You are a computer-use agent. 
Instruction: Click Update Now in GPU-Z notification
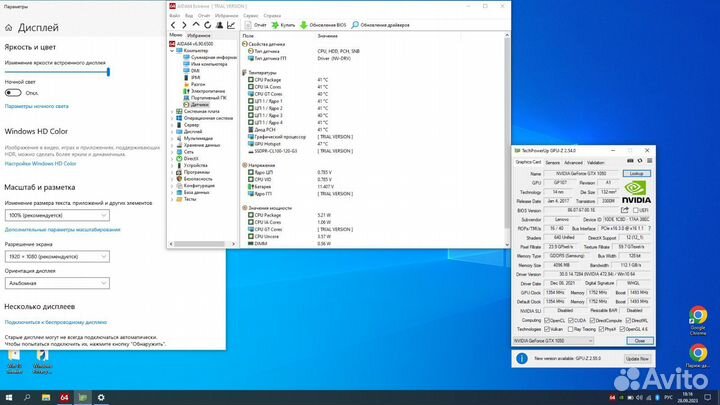(637, 359)
